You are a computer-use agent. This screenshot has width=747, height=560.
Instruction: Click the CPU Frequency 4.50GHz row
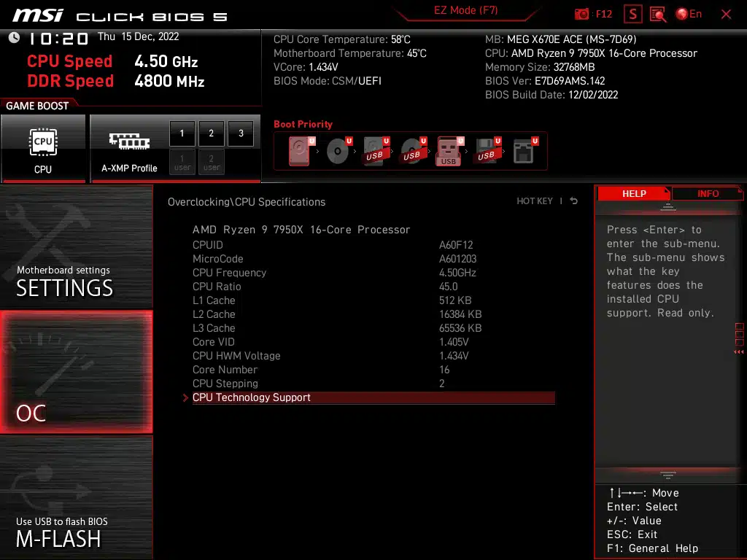point(373,273)
